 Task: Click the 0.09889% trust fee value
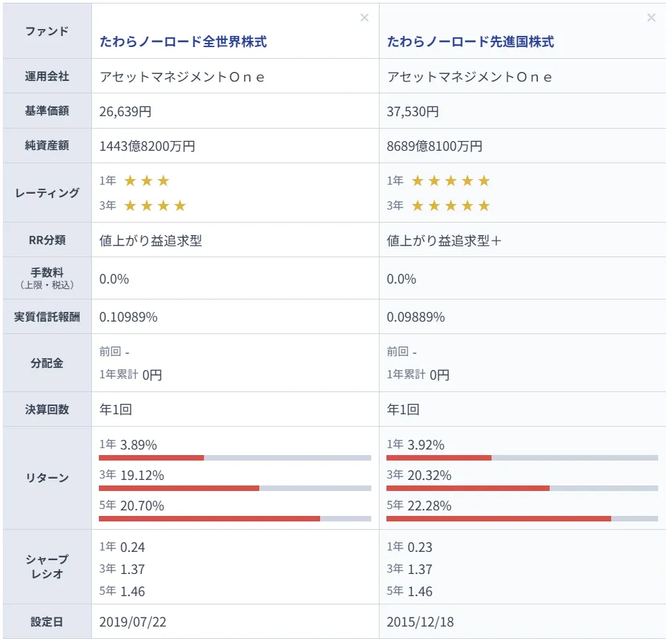416,317
